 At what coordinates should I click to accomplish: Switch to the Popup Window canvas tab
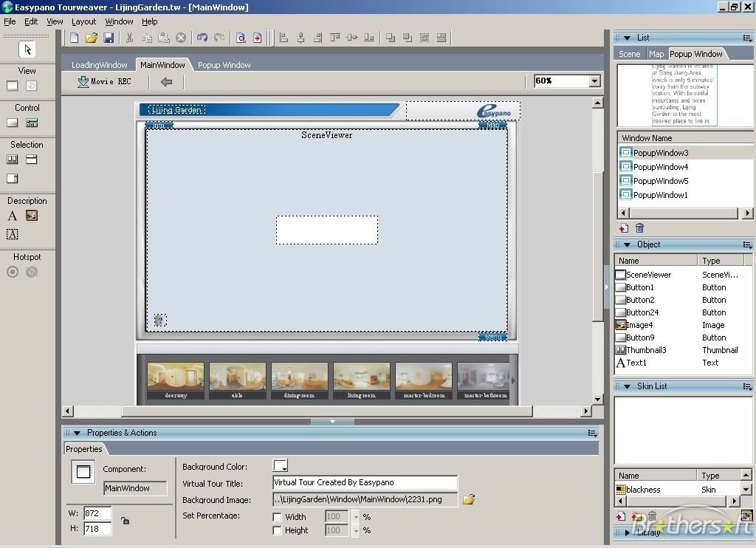coord(224,64)
